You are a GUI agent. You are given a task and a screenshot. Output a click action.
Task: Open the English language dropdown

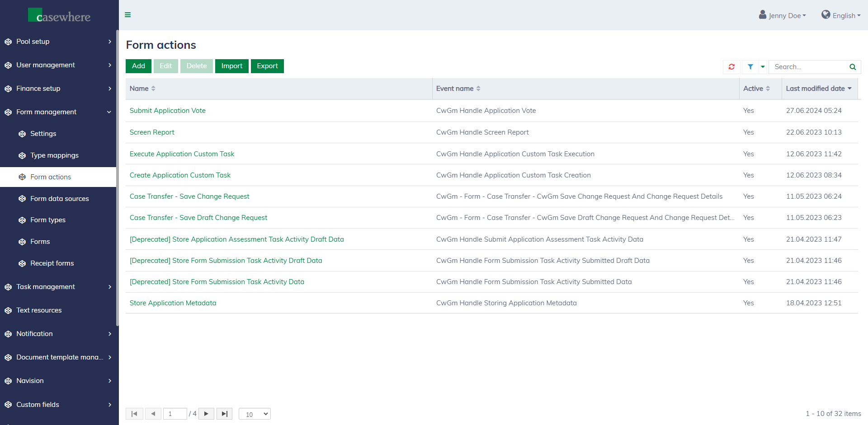pos(841,15)
